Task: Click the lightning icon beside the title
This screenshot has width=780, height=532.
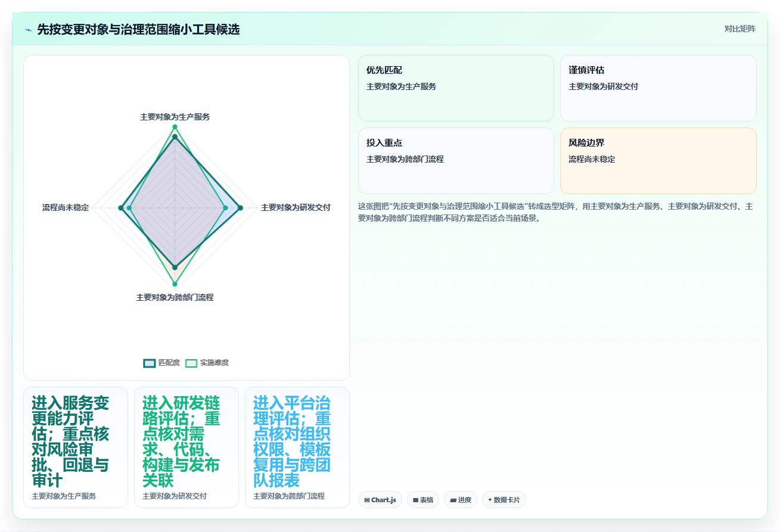Action: pos(28,29)
